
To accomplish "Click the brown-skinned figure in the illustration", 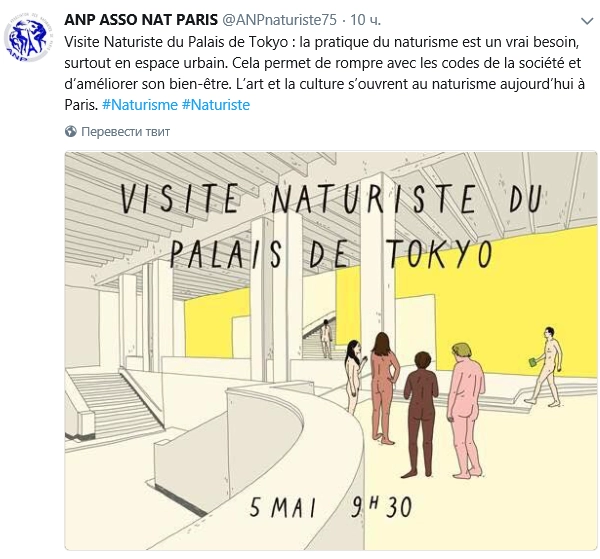I will tap(420, 400).
